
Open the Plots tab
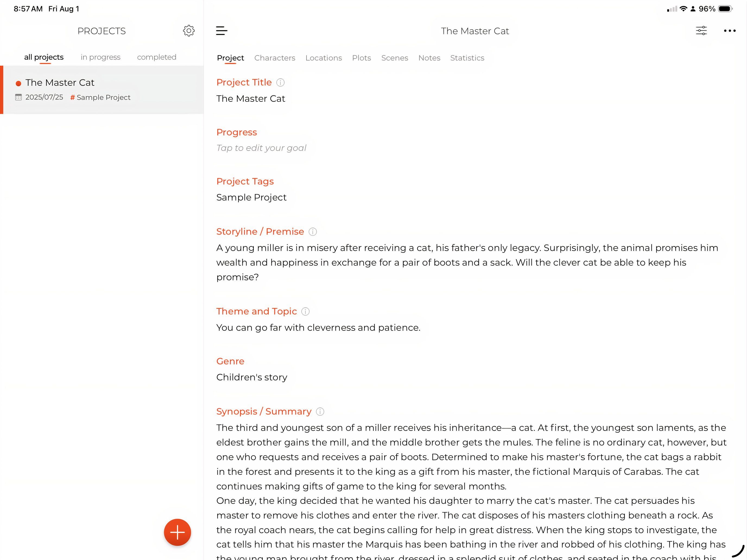click(x=362, y=58)
